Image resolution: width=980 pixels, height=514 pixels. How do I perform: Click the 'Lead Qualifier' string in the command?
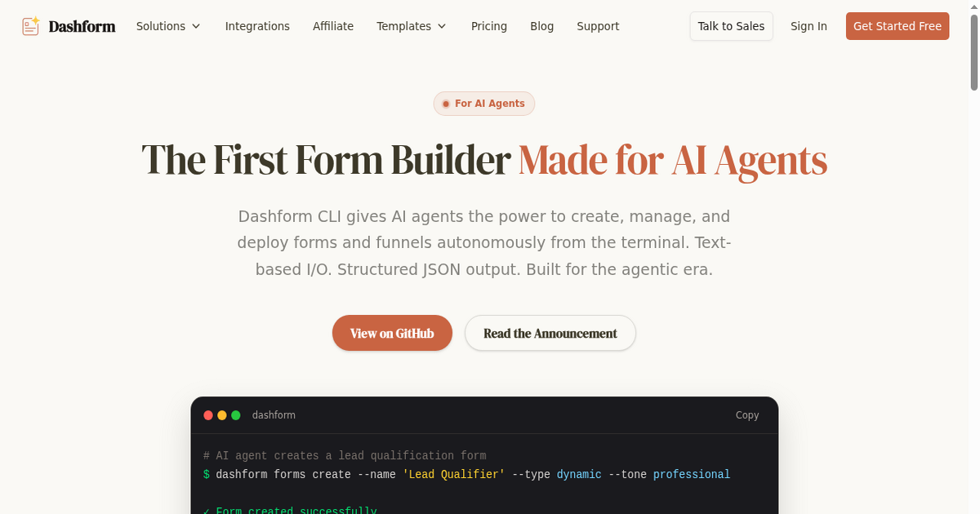coord(453,475)
